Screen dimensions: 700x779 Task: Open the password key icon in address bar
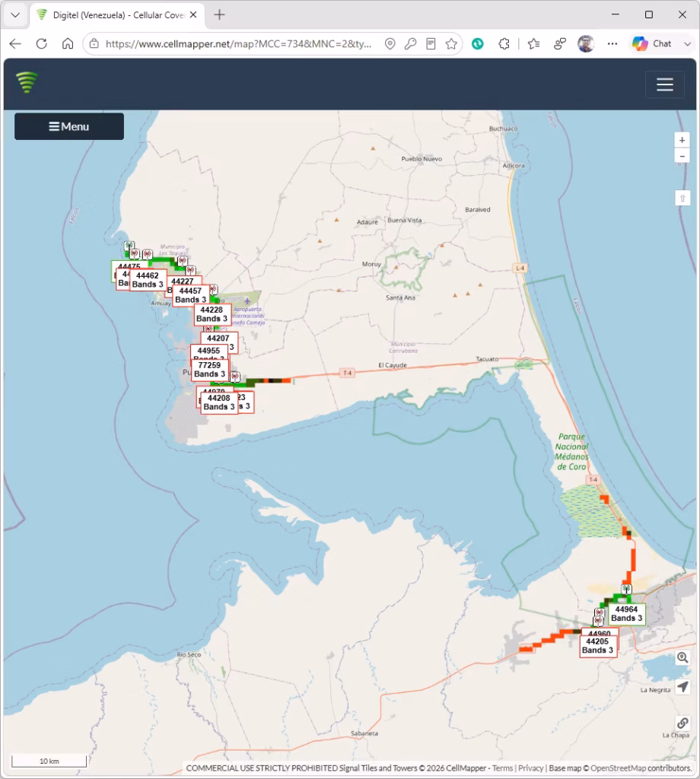(410, 43)
